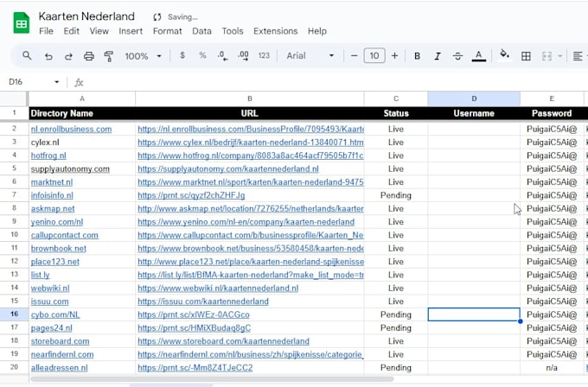
Task: Select the Pending status cell for cybo.com/NL
Action: coord(396,314)
